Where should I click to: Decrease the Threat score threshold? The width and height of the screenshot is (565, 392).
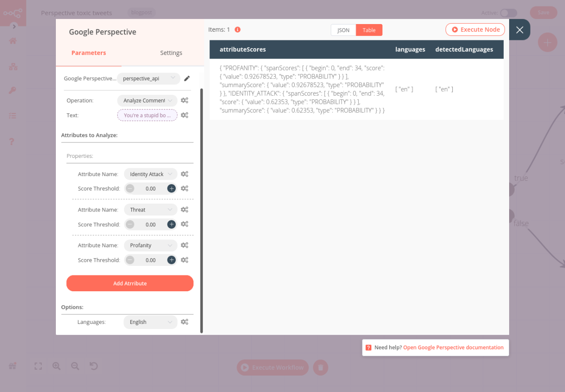coord(130,224)
